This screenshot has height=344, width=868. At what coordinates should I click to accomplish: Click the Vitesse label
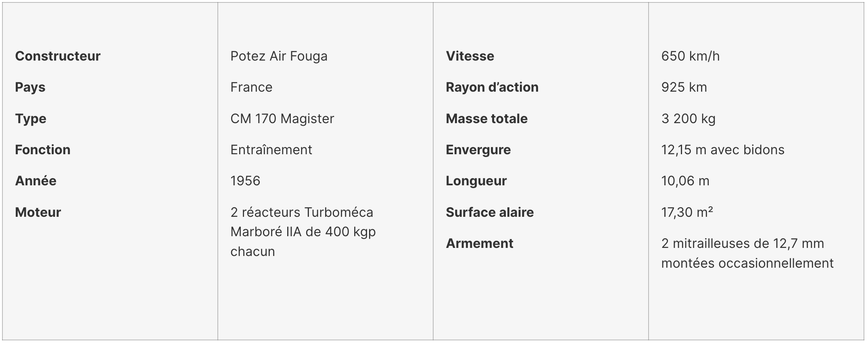pyautogui.click(x=470, y=56)
